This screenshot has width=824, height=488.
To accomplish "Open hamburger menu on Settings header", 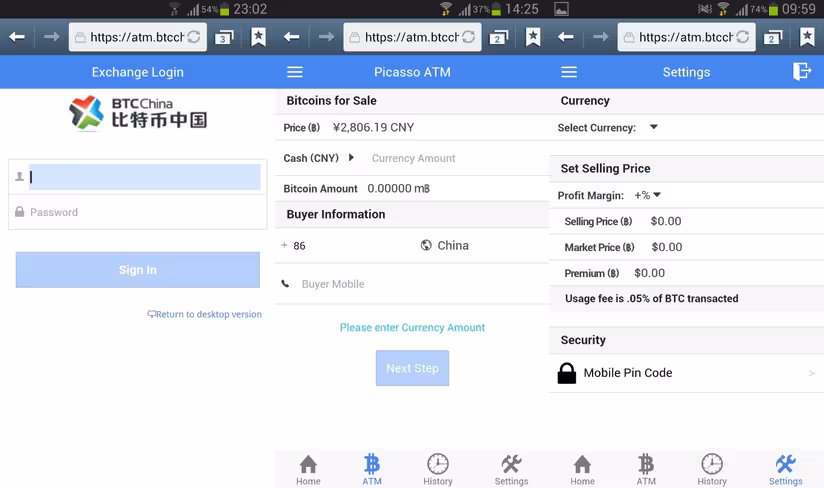I will click(569, 72).
